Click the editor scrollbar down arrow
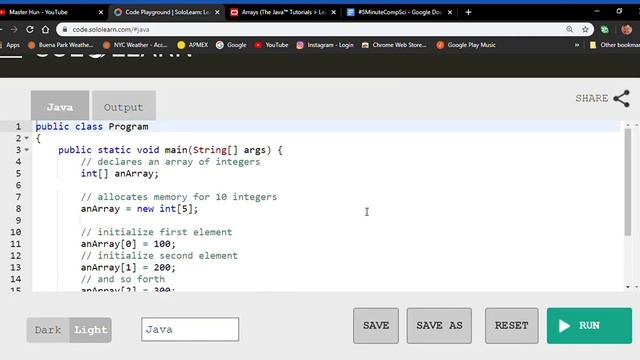Screen dimensions: 640x360 tap(628, 287)
